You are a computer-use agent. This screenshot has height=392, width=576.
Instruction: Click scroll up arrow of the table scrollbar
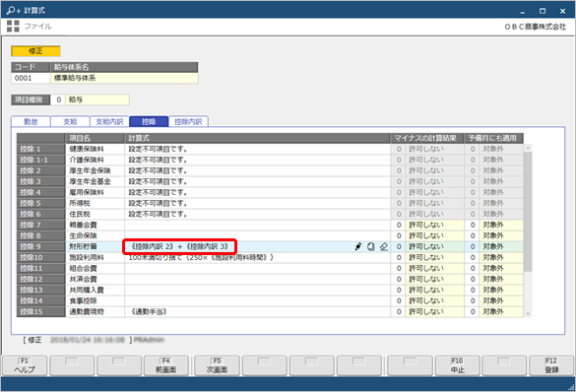528,148
